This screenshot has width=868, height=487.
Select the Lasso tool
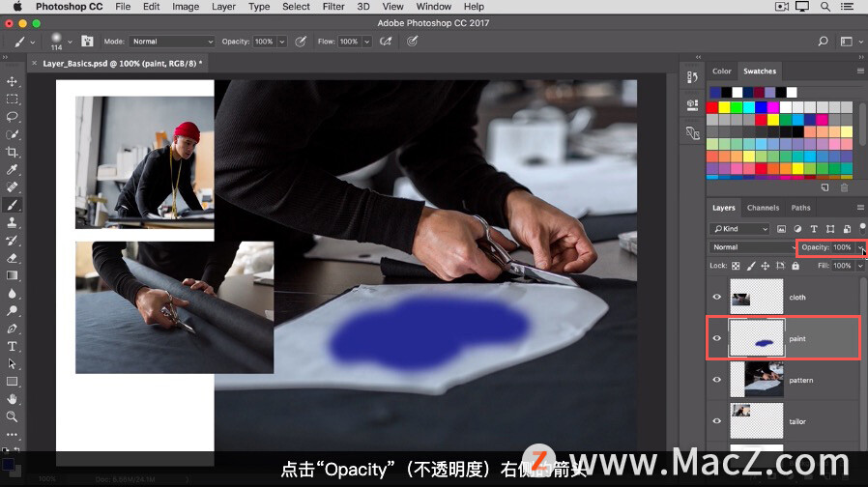coord(13,117)
